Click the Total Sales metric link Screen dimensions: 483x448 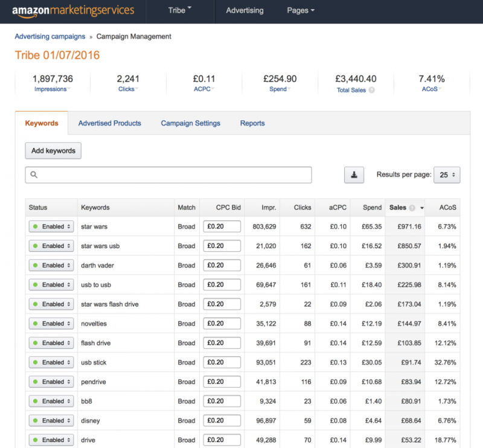coord(351,90)
